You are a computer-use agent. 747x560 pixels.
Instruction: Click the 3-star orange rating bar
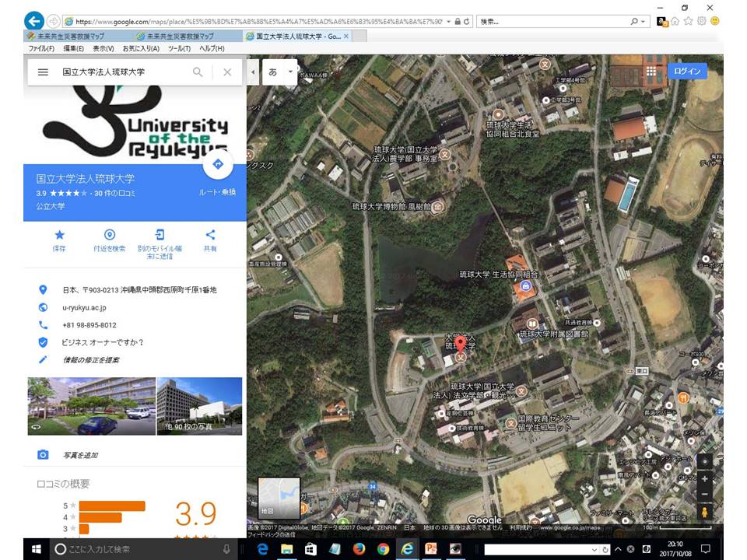tap(84, 529)
